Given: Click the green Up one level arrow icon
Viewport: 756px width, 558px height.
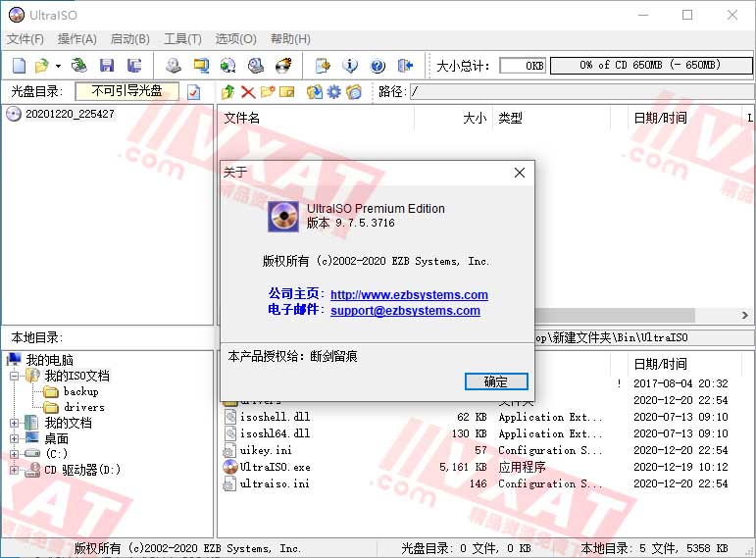Looking at the screenshot, I should coord(228,91).
